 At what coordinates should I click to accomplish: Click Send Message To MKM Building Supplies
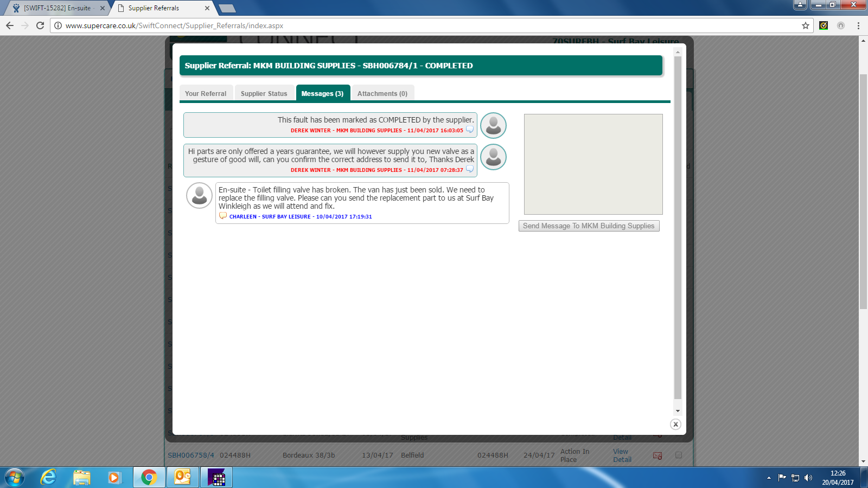589,226
